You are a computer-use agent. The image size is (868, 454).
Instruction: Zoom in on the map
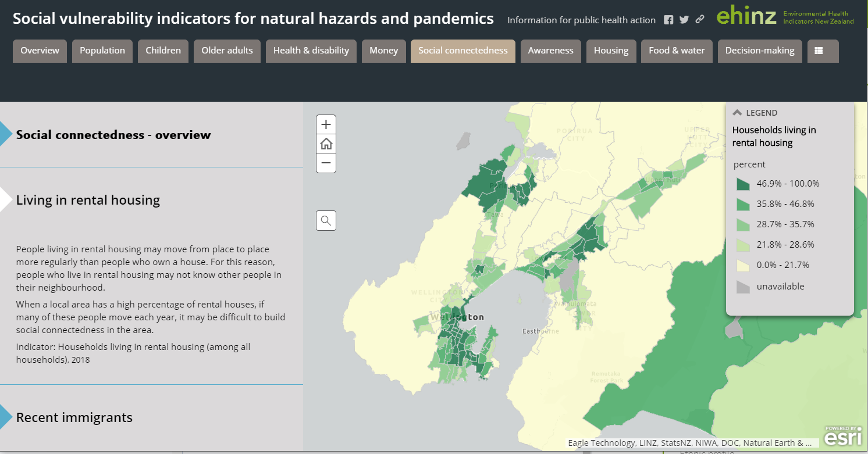[326, 124]
